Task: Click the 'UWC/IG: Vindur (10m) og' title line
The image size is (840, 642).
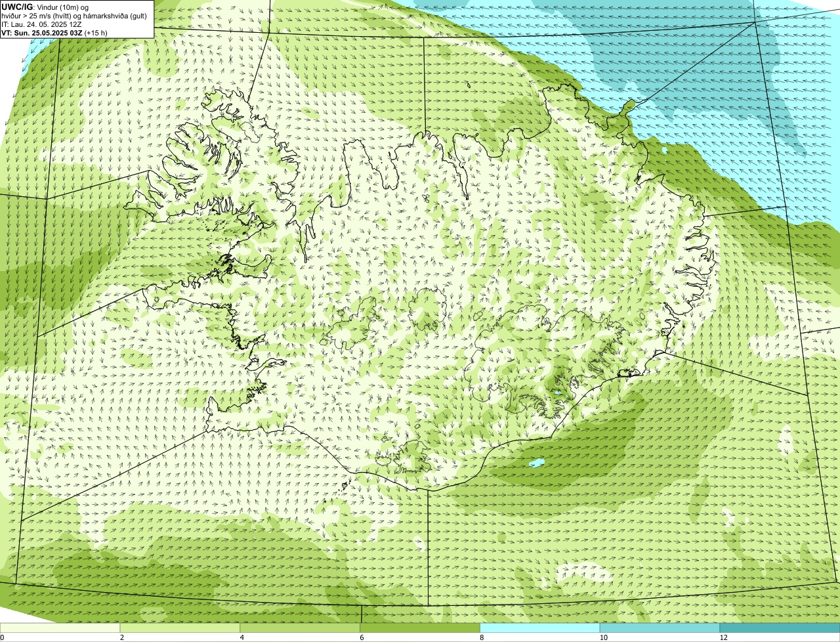Action: tap(45, 7)
